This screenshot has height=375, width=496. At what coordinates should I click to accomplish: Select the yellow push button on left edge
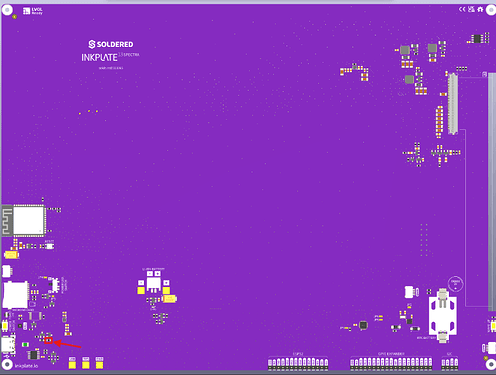click(x=5, y=325)
